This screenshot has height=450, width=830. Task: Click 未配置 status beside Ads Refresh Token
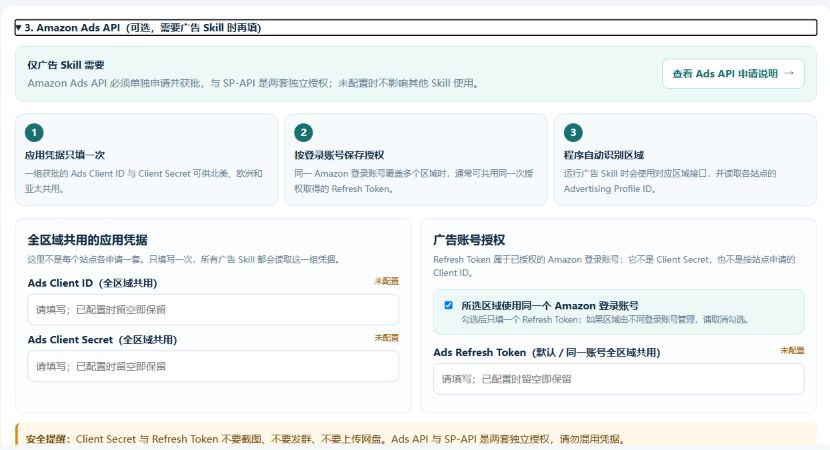pos(792,350)
